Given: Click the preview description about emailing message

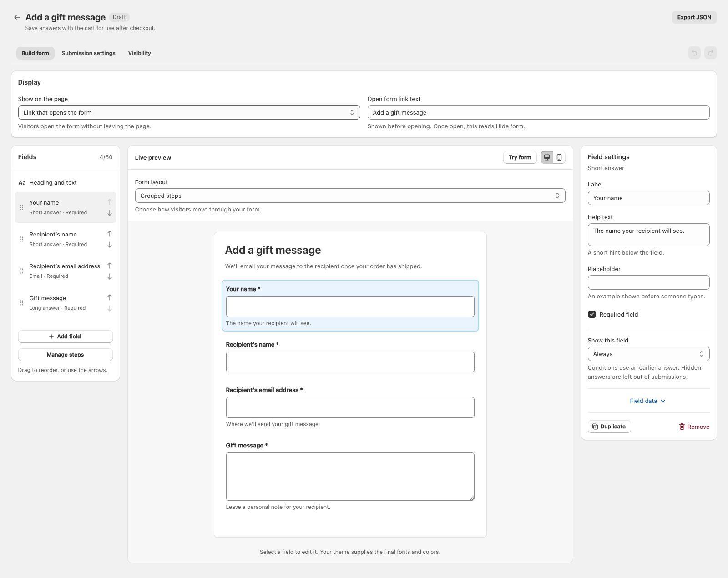Looking at the screenshot, I should tap(324, 266).
